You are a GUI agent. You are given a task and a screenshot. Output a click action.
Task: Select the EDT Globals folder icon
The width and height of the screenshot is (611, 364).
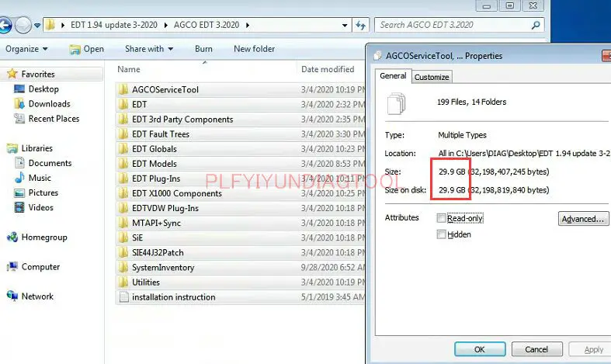click(123, 148)
